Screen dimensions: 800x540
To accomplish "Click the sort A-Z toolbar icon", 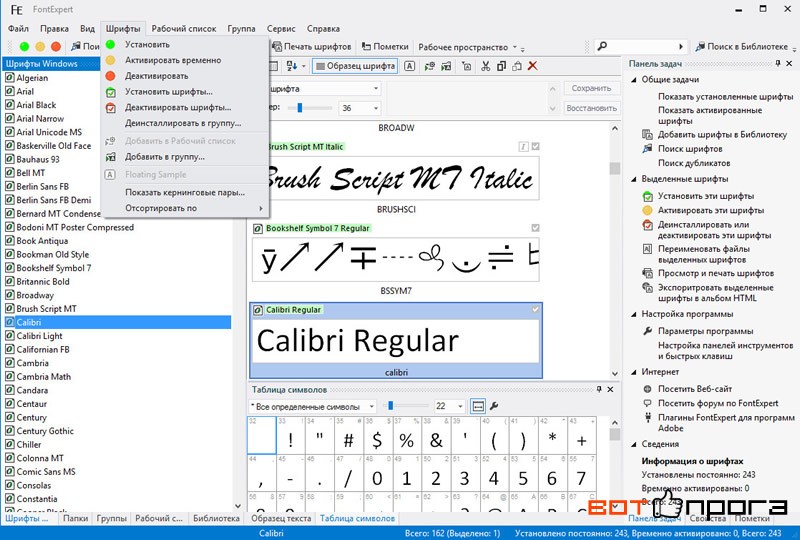I will pyautogui.click(x=293, y=66).
